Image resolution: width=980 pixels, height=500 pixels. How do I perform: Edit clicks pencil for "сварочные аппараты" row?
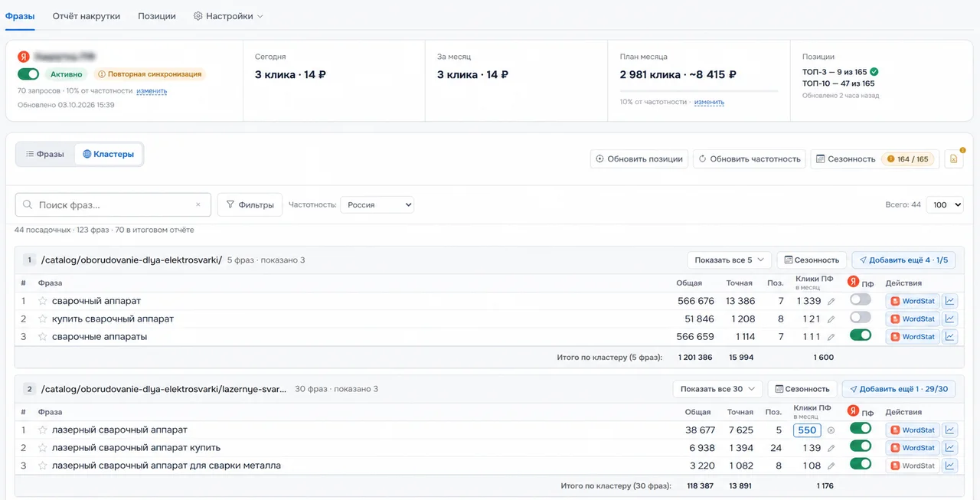coord(831,337)
